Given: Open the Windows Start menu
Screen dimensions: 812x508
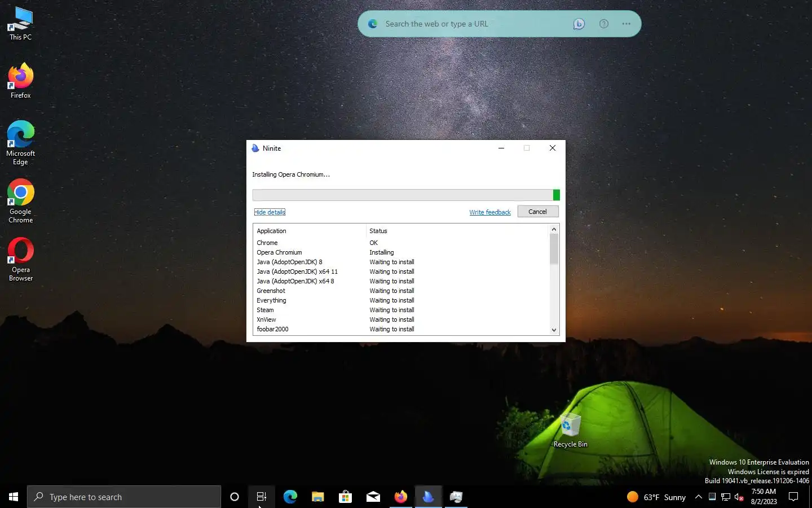Looking at the screenshot, I should click(x=14, y=497).
